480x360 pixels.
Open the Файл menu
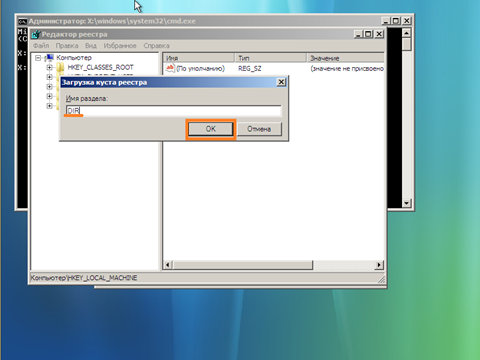41,46
